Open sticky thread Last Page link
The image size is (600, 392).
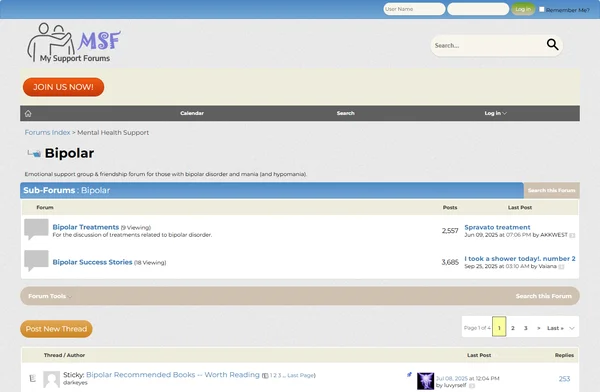click(300, 376)
